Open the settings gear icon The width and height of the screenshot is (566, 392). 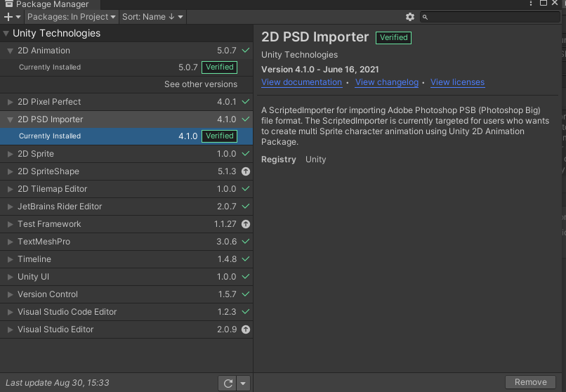[409, 17]
